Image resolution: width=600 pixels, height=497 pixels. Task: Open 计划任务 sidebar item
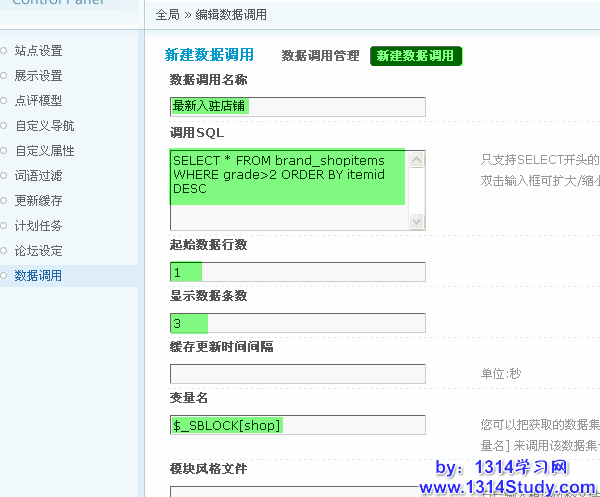point(38,225)
